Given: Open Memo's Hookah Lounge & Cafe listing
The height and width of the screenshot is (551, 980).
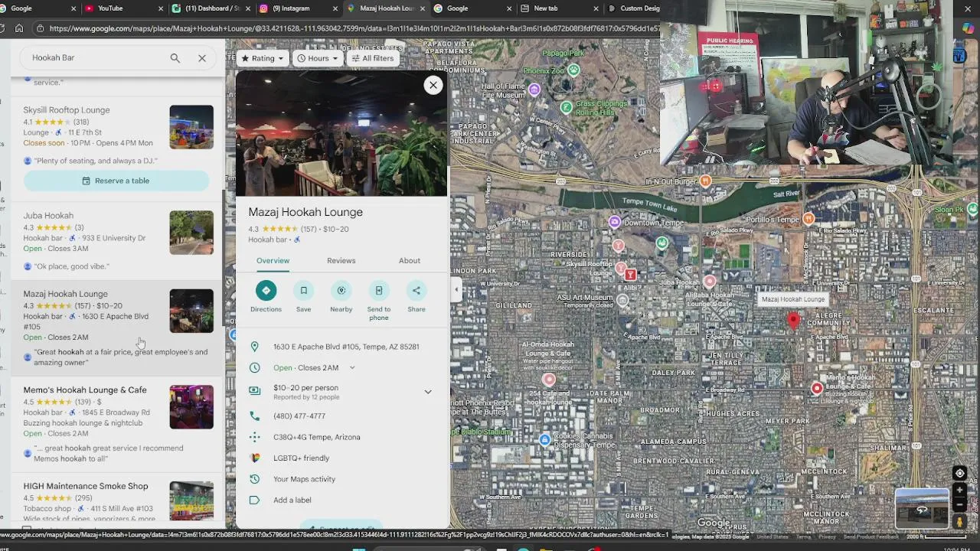Looking at the screenshot, I should click(x=85, y=390).
